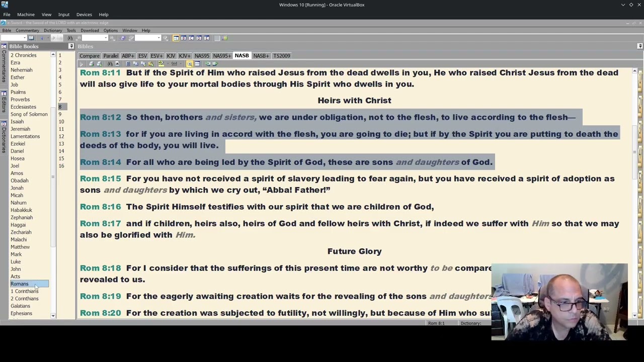The width and height of the screenshot is (644, 362).
Task: Select chapter 12 in chapter list
Action: [61, 136]
